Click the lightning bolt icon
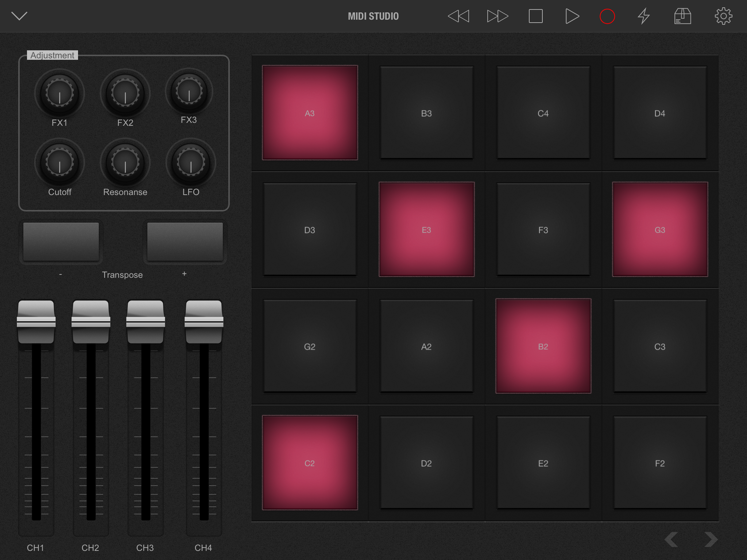Screen dimensions: 747x560 (x=644, y=16)
